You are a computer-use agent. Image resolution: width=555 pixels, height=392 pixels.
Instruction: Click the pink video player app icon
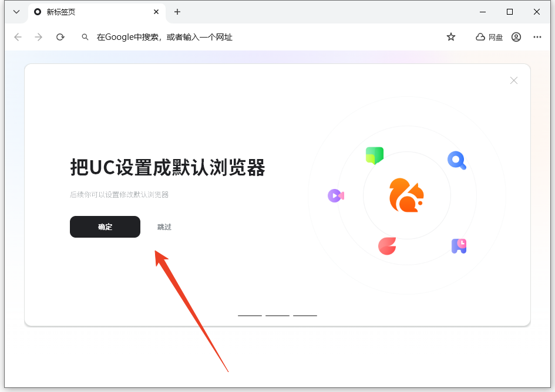point(335,195)
